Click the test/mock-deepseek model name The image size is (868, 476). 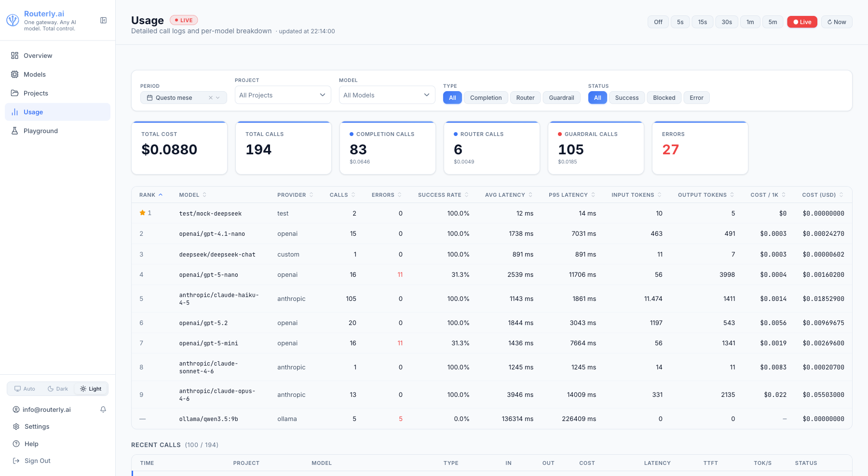210,214
